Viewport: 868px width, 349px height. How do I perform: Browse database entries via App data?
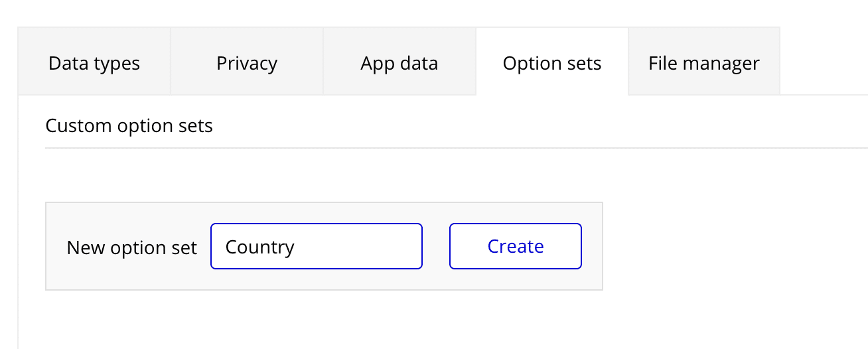pos(399,63)
